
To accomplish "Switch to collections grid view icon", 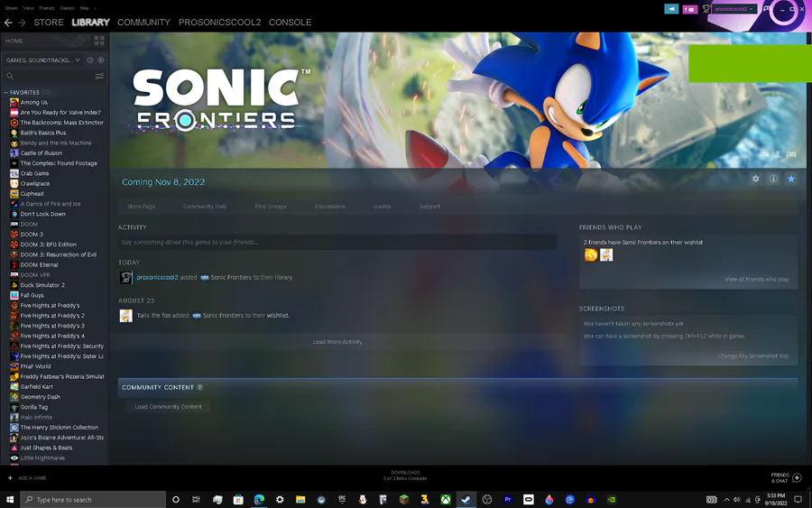I will tap(99, 41).
